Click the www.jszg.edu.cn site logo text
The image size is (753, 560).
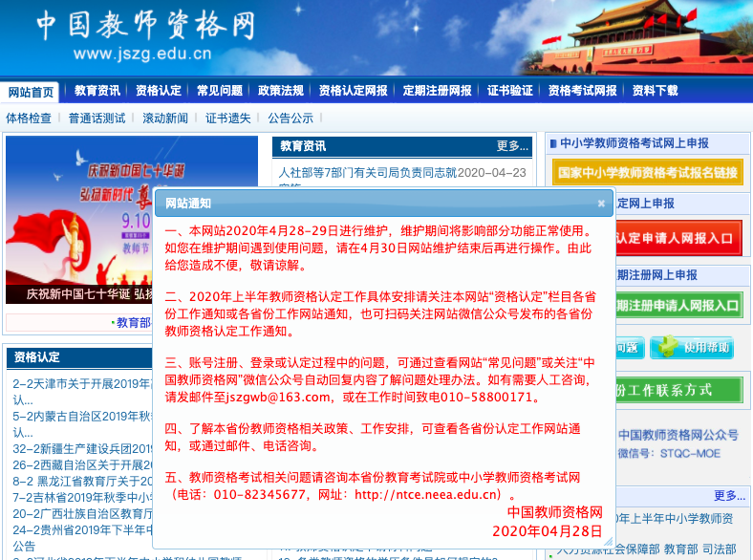click(142, 54)
